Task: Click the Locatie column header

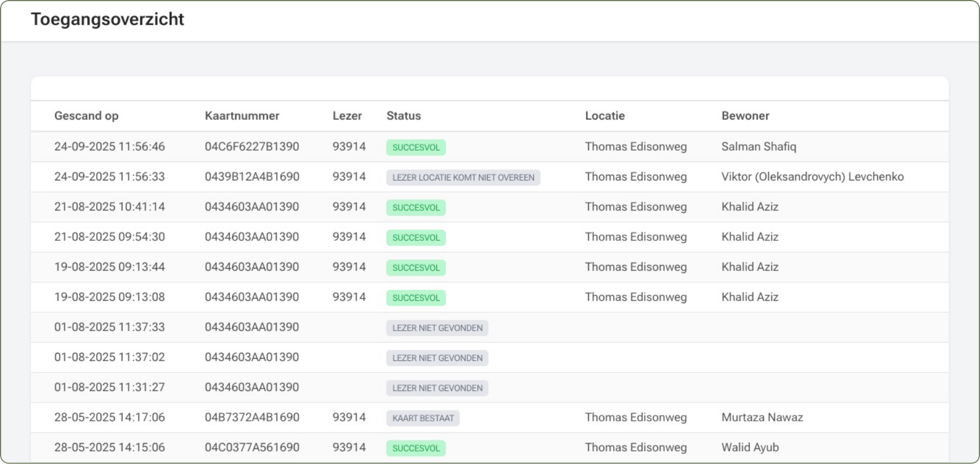Action: [x=605, y=116]
